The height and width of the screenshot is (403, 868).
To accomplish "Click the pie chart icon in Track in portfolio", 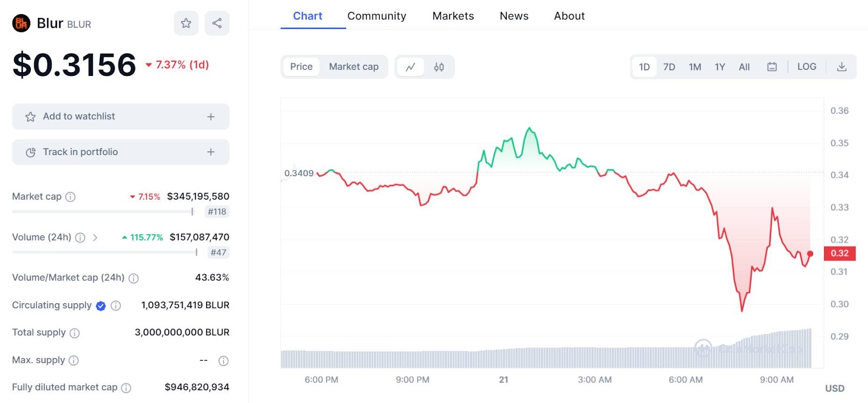I will [30, 152].
